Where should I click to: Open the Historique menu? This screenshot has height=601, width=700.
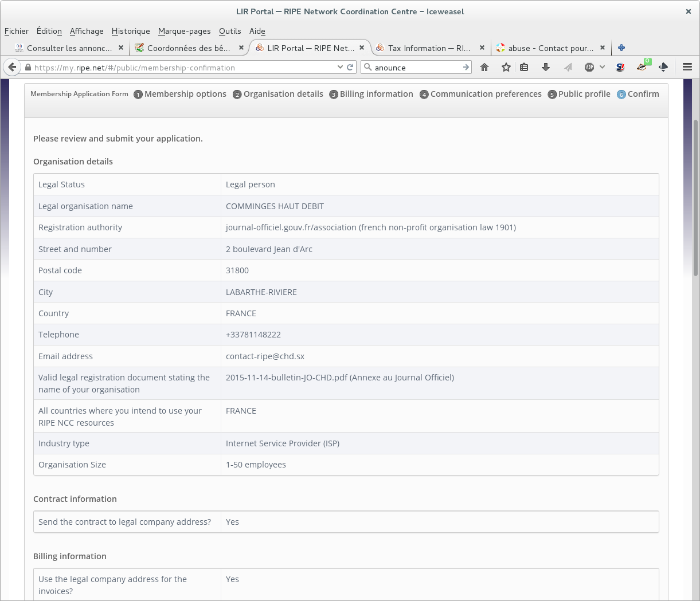point(131,32)
